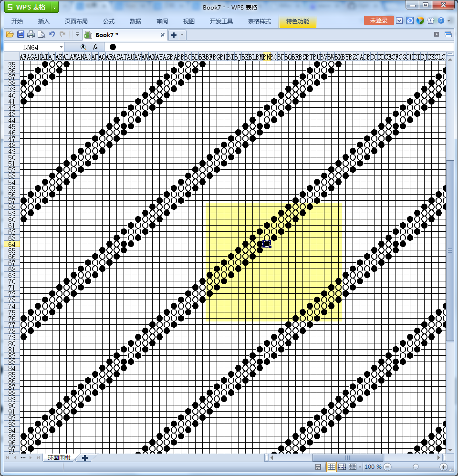This screenshot has height=476, width=458.
Task: Click the formula bar input field
Action: [281, 47]
